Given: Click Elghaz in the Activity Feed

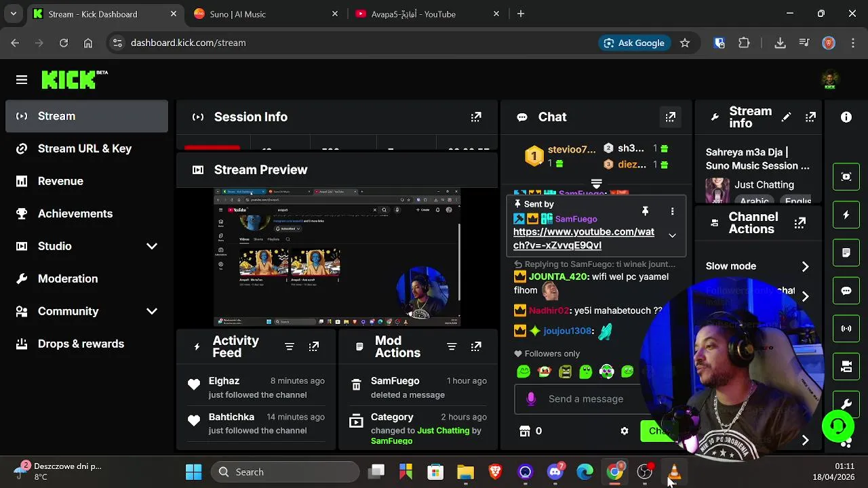Looking at the screenshot, I should 224,381.
